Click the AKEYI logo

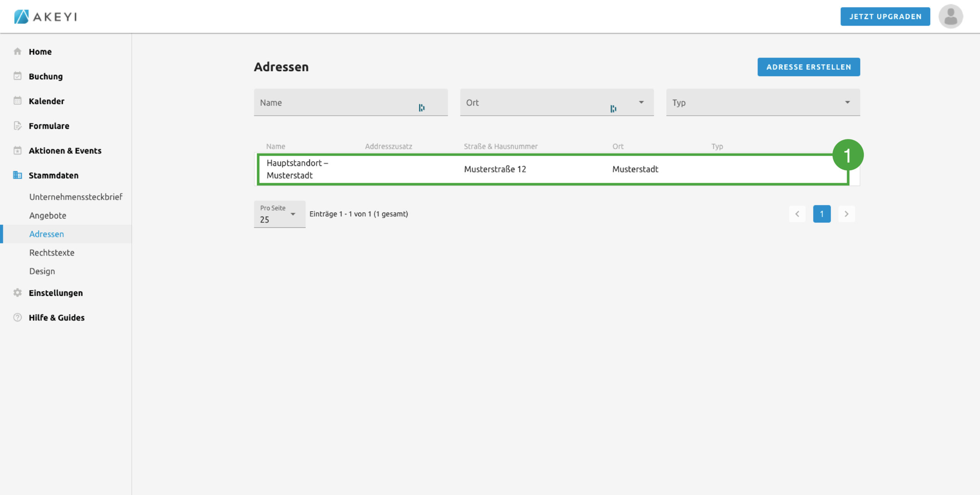point(46,16)
